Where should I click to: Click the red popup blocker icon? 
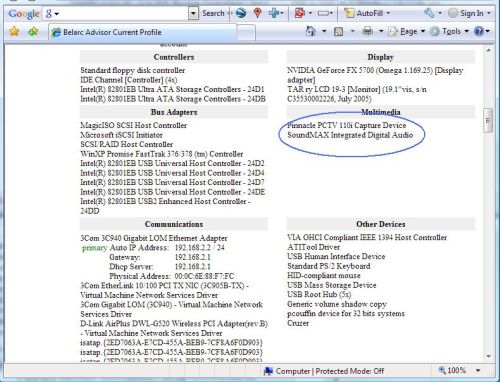point(300,13)
